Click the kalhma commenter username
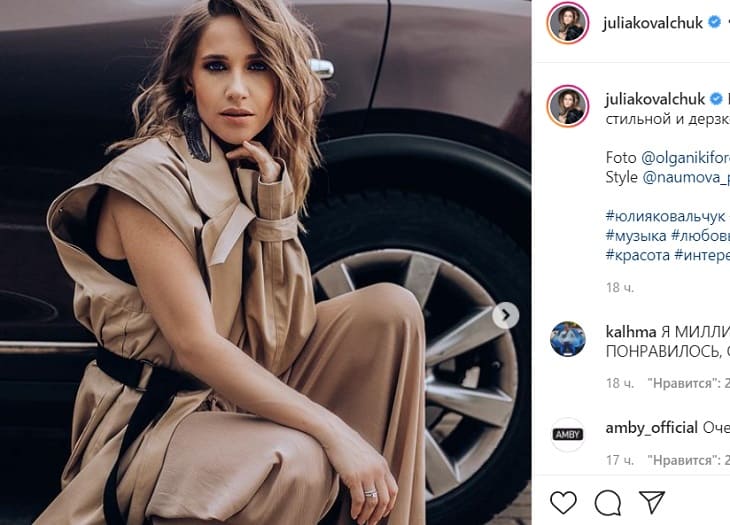The height and width of the screenshot is (525, 730). click(x=630, y=331)
